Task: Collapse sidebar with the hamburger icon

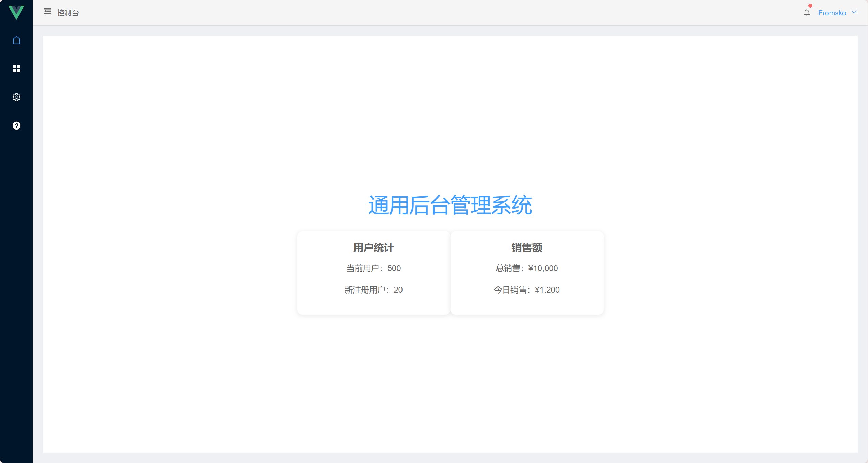Action: coord(47,12)
